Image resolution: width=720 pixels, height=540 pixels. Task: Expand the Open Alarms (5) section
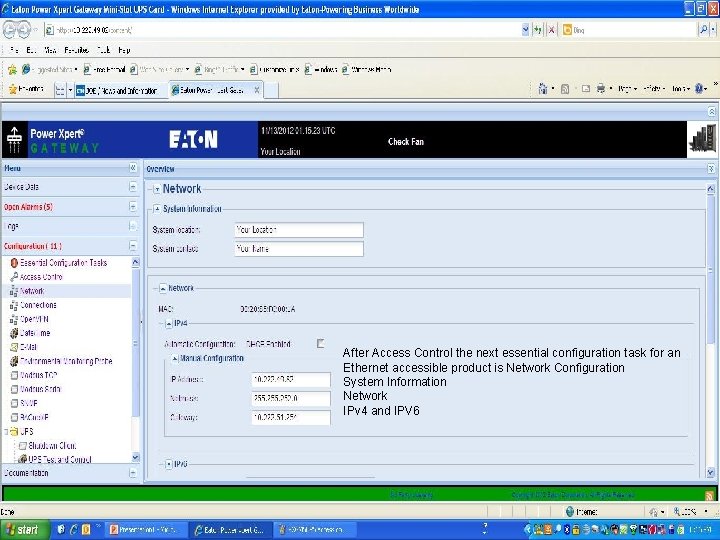click(x=133, y=207)
